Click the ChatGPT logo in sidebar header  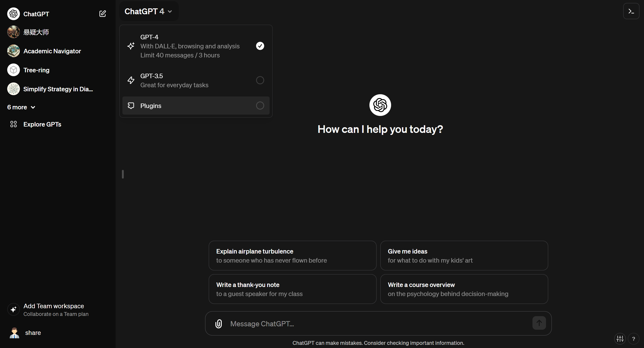(x=14, y=14)
